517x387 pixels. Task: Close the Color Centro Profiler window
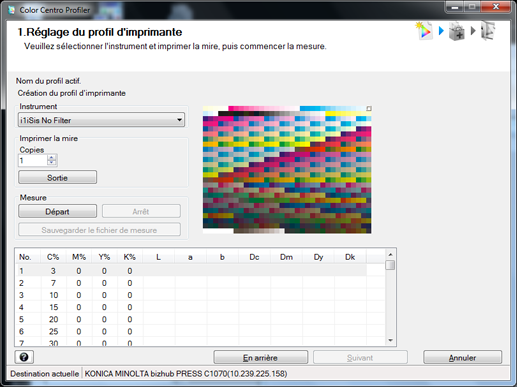click(x=496, y=7)
